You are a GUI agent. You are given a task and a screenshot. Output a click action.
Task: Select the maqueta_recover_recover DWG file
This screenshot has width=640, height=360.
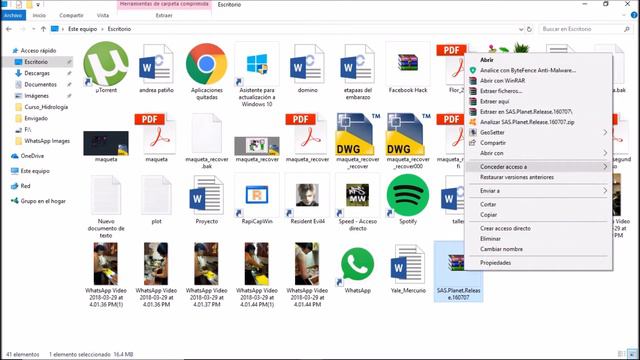[x=358, y=134]
